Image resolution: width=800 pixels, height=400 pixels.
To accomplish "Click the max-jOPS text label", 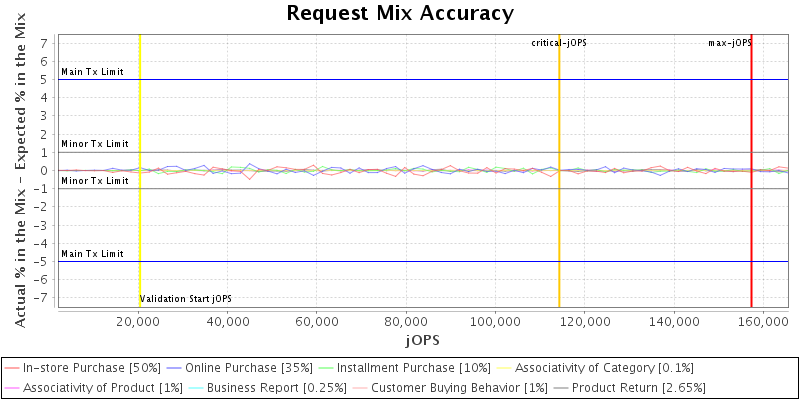I will [x=730, y=43].
